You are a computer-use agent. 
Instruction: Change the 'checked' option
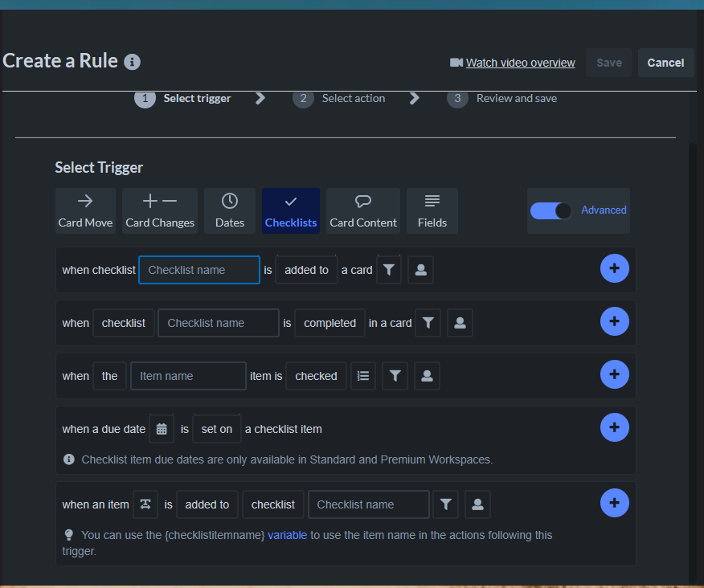tap(316, 376)
